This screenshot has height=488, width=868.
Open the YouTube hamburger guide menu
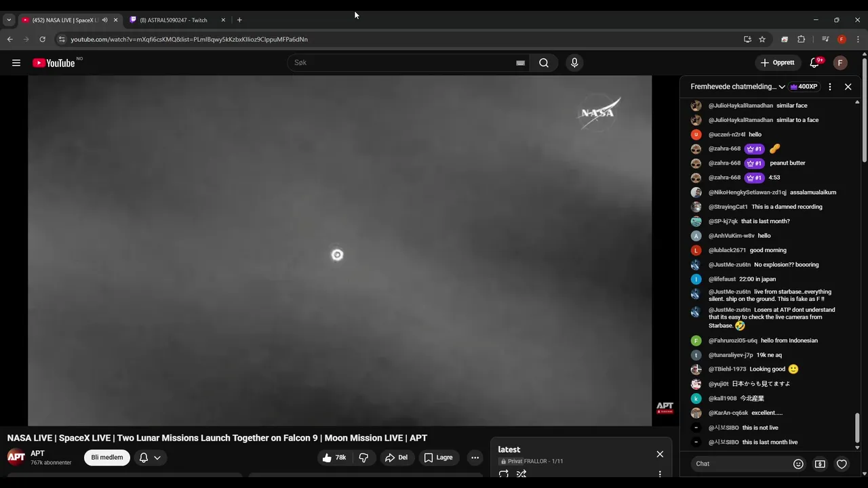click(16, 63)
